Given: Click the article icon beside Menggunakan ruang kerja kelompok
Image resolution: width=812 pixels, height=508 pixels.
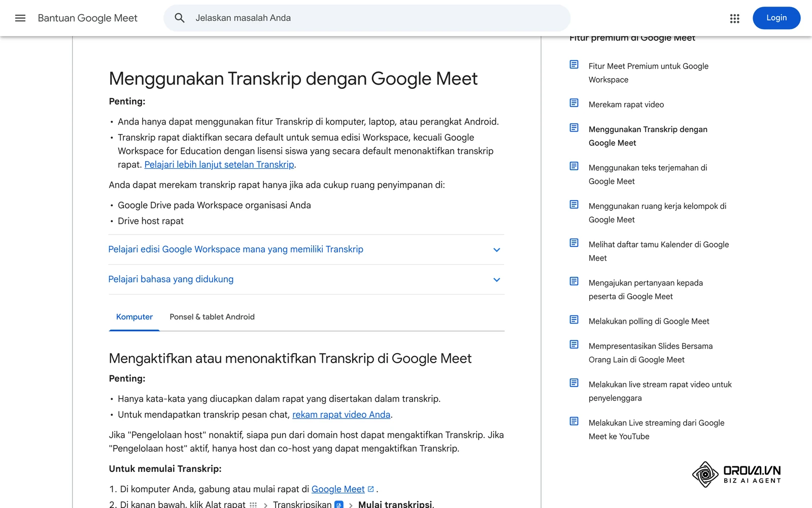Looking at the screenshot, I should point(574,205).
